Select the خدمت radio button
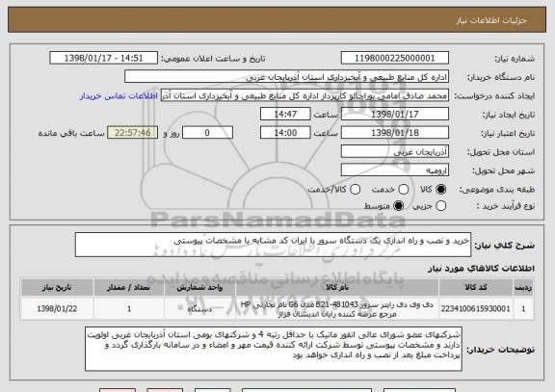The width and height of the screenshot is (555, 392). tap(404, 190)
